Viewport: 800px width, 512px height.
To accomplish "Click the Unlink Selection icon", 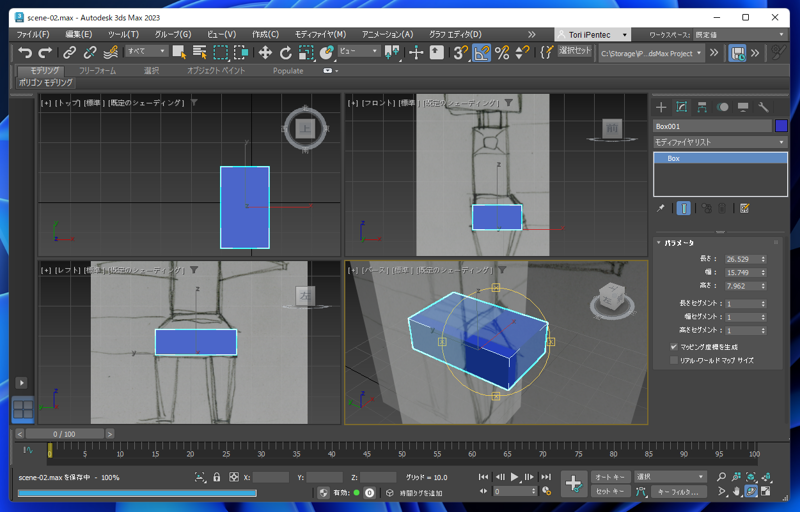I will pos(90,52).
